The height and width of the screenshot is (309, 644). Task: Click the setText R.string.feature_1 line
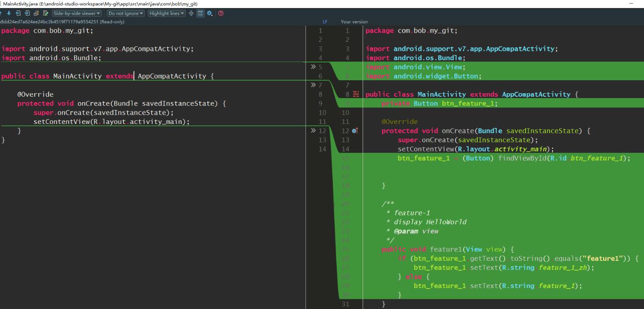coord(498,286)
